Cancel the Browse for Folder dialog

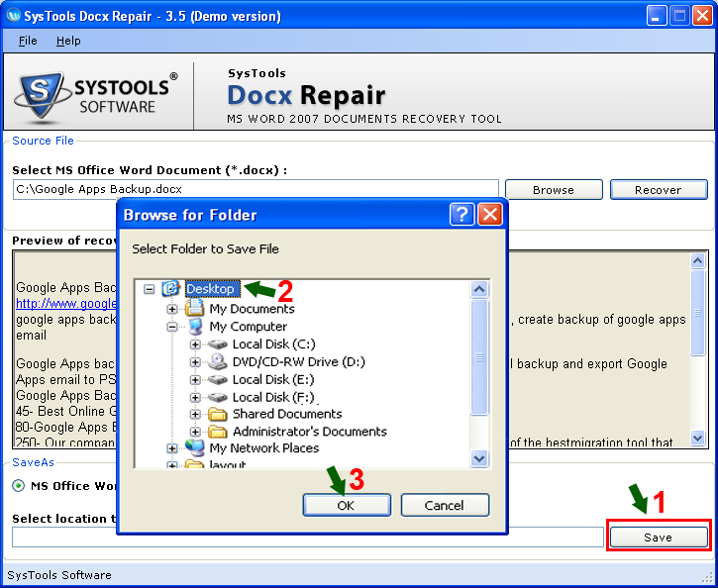(445, 505)
